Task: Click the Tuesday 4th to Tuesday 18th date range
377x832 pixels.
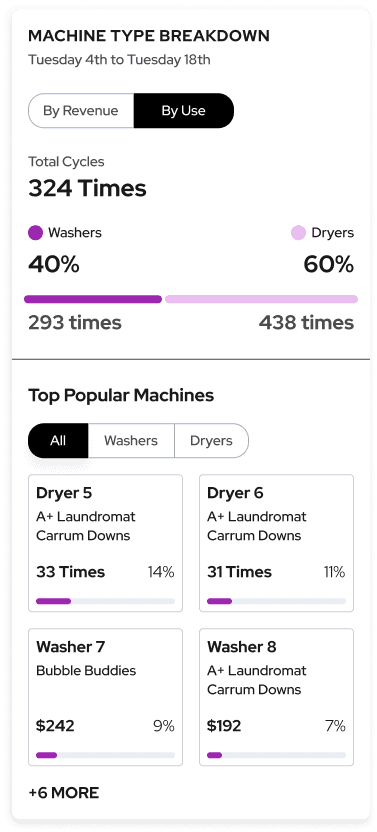Action: pyautogui.click(x=119, y=59)
